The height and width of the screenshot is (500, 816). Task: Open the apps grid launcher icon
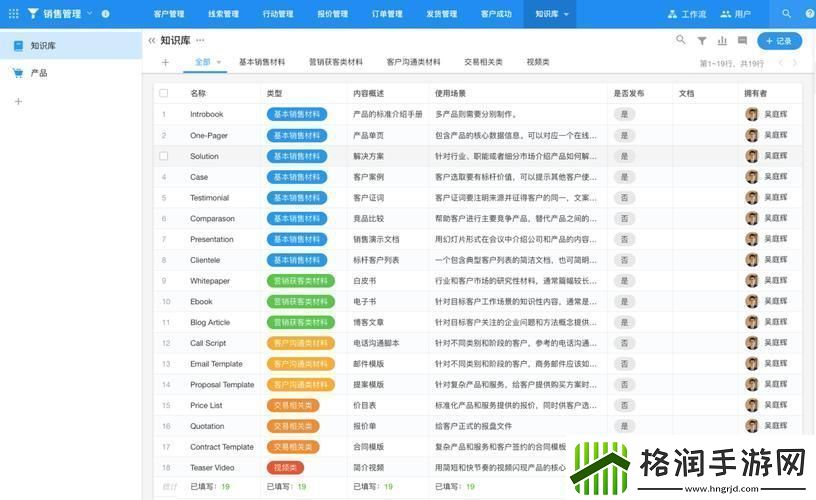tap(13, 14)
